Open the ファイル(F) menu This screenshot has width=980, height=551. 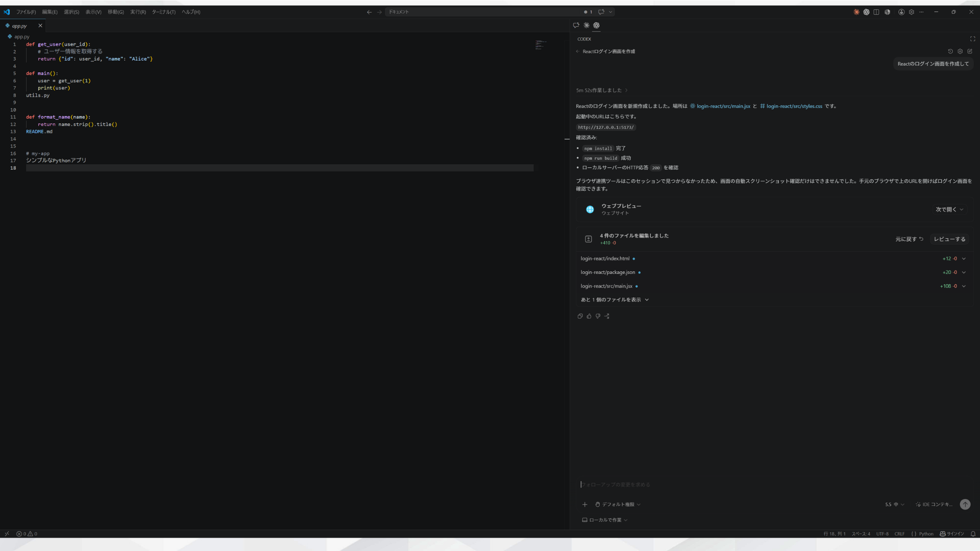point(26,12)
